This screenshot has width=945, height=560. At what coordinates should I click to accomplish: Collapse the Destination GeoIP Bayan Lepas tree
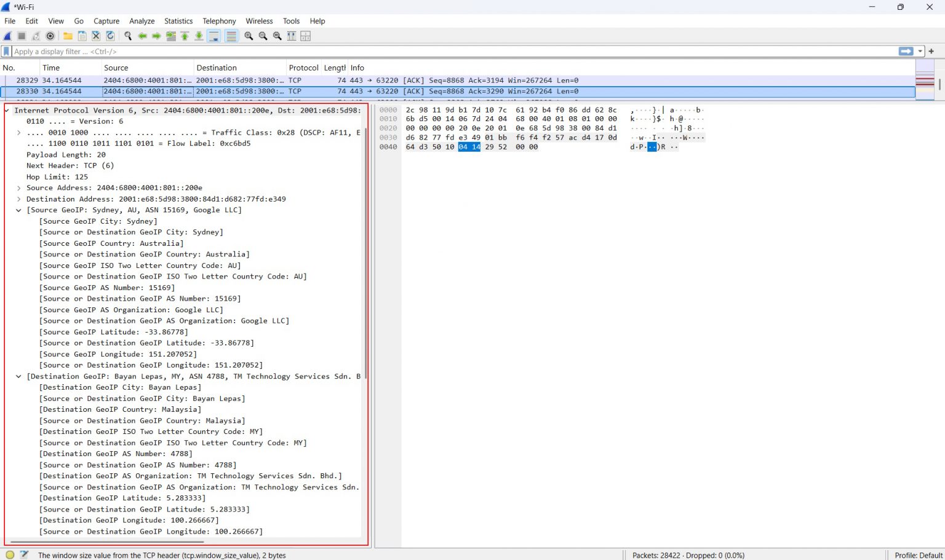pos(18,376)
